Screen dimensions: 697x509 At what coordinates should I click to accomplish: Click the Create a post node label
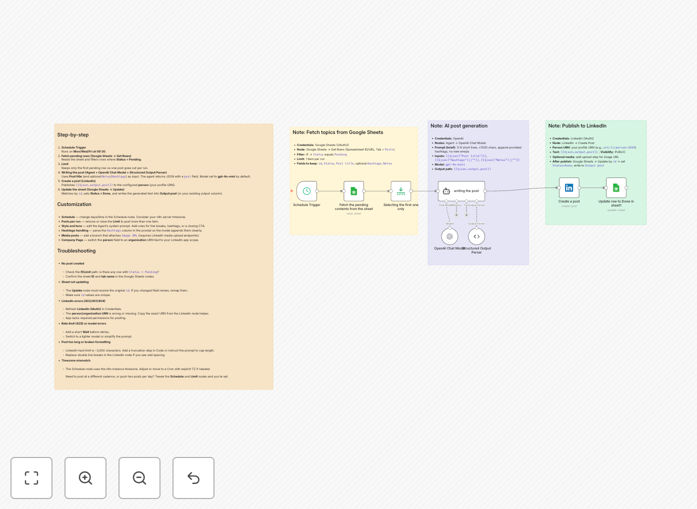pos(569,201)
